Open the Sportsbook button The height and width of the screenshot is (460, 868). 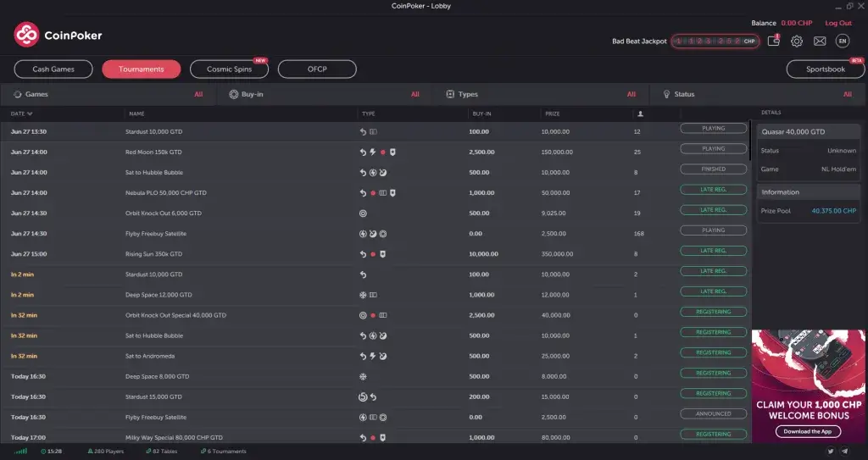coord(825,69)
